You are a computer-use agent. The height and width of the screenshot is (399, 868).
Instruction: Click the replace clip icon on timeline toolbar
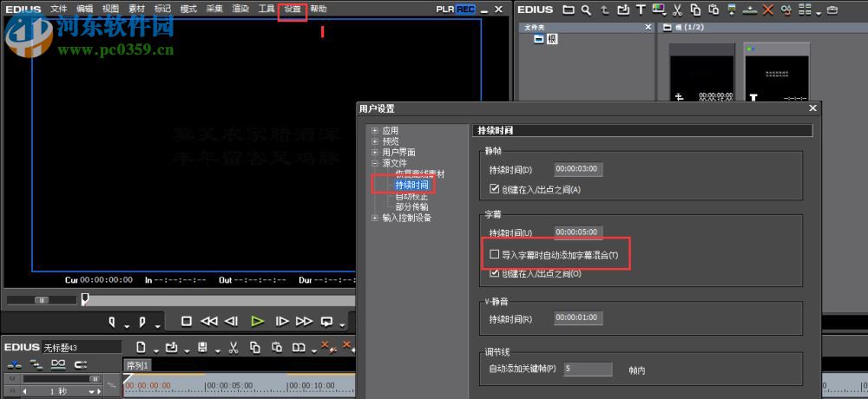coord(299,348)
